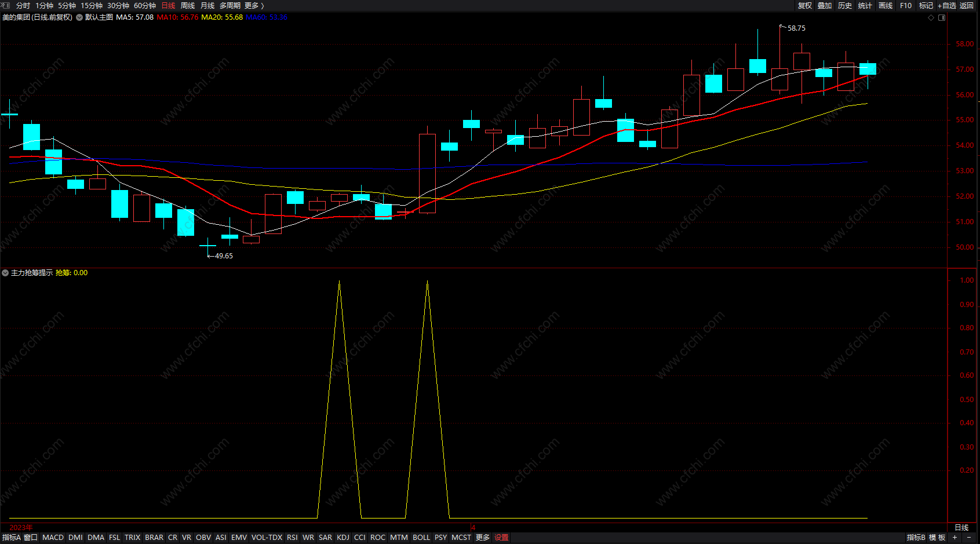The image size is (980, 544).
Task: Activate 画线 drawing tools
Action: pyautogui.click(x=886, y=5)
